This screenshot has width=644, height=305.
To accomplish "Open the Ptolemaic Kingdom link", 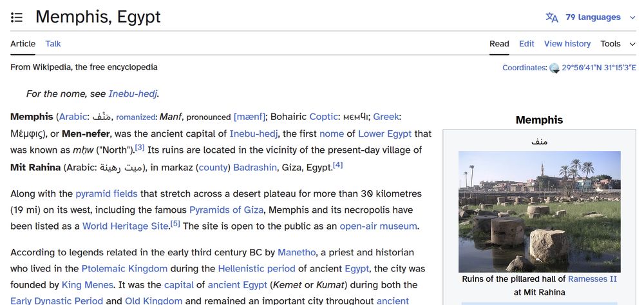I will [124, 268].
